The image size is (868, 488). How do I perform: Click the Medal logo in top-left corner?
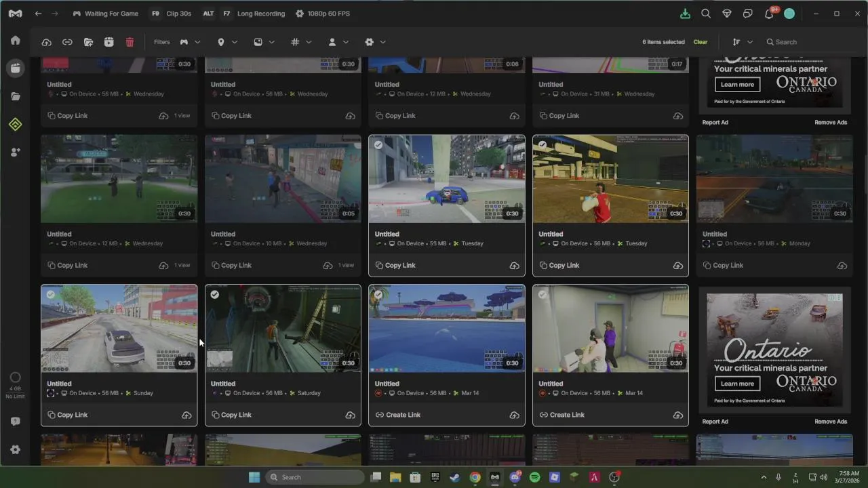[x=15, y=14]
